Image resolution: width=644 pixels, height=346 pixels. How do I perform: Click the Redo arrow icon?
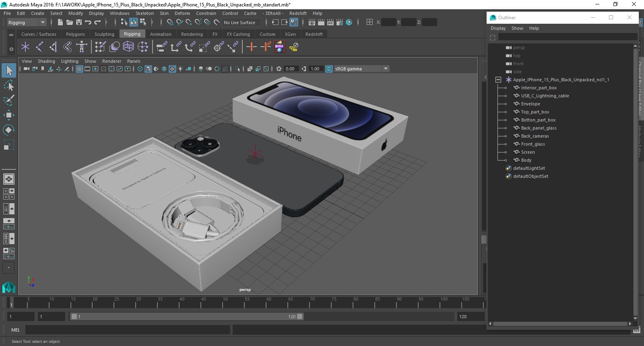pyautogui.click(x=97, y=23)
